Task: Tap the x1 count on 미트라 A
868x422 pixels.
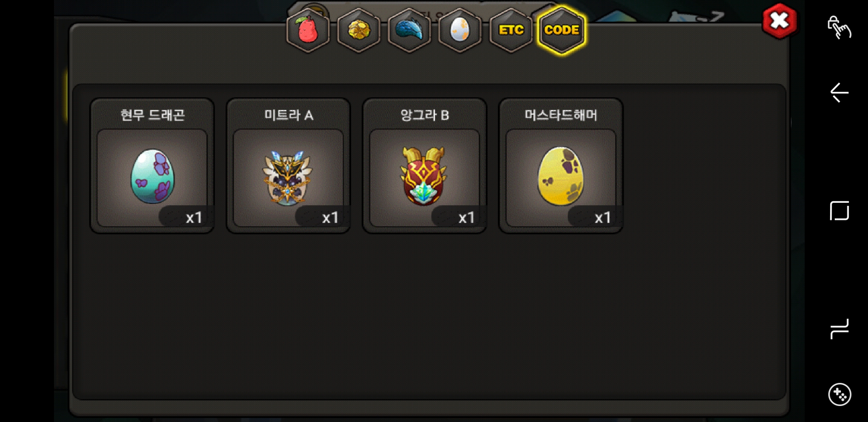Action: coord(330,218)
